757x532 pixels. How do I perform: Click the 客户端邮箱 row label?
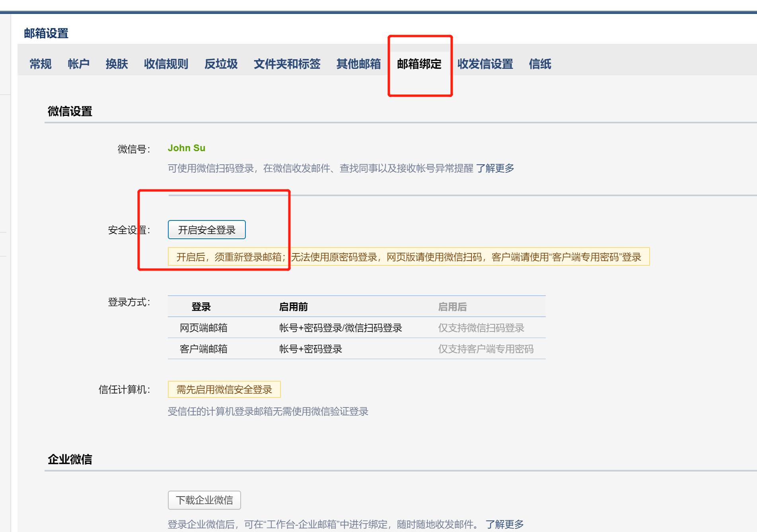tap(204, 349)
